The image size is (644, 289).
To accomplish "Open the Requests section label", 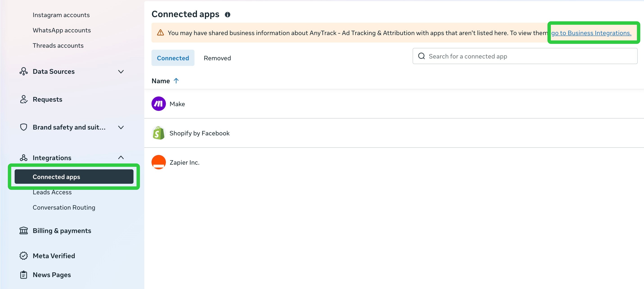I will coord(47,99).
